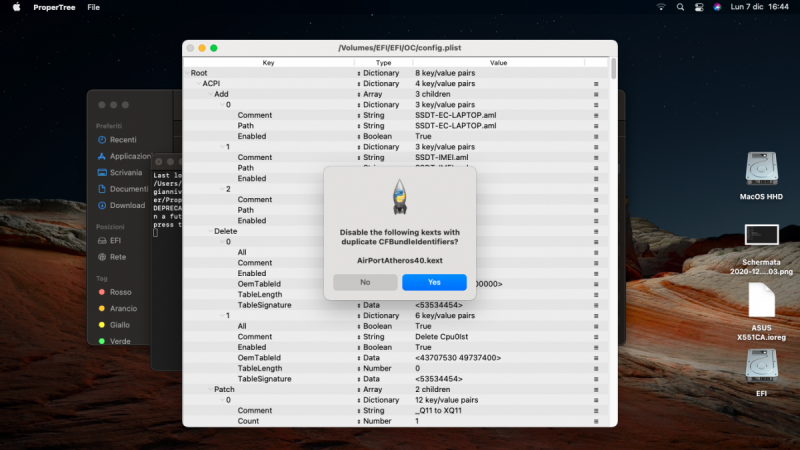Image resolution: width=800 pixels, height=450 pixels.
Task: Select the value <43707530 49737400>
Action: tap(458, 358)
